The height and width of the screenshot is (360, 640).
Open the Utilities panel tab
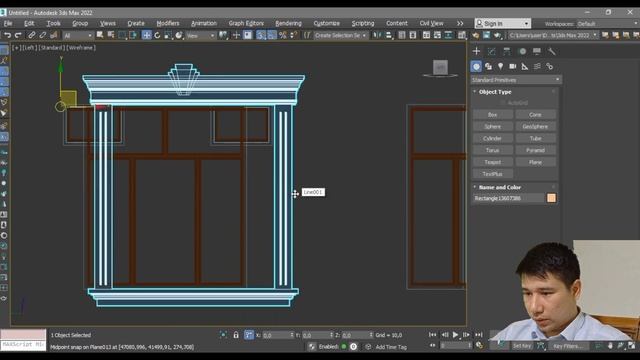point(552,51)
